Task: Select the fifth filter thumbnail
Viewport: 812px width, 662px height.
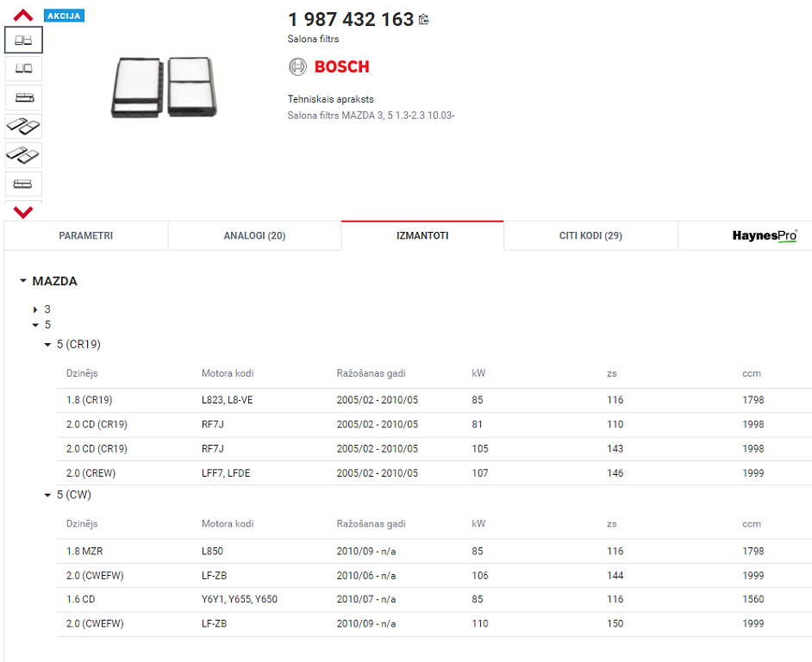Action: (23, 155)
